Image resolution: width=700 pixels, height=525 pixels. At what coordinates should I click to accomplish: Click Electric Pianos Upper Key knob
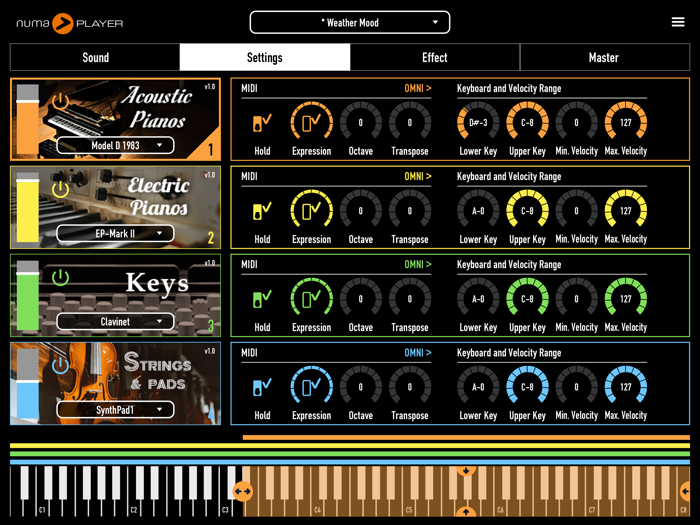click(x=527, y=210)
